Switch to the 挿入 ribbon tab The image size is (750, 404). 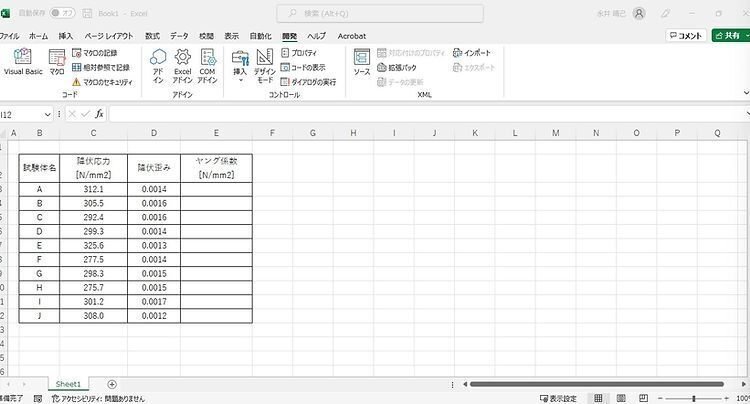tap(66, 36)
